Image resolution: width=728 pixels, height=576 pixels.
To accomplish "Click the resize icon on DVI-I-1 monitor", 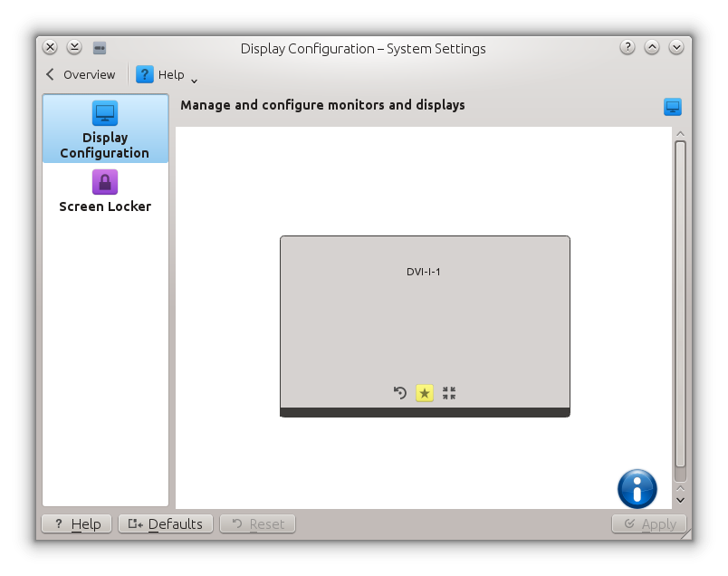I will tap(449, 393).
